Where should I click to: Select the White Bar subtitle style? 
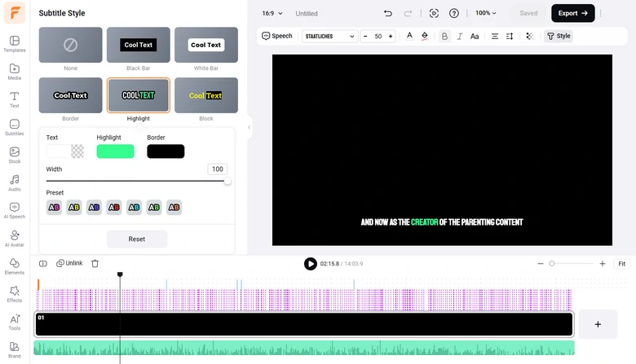pos(206,45)
